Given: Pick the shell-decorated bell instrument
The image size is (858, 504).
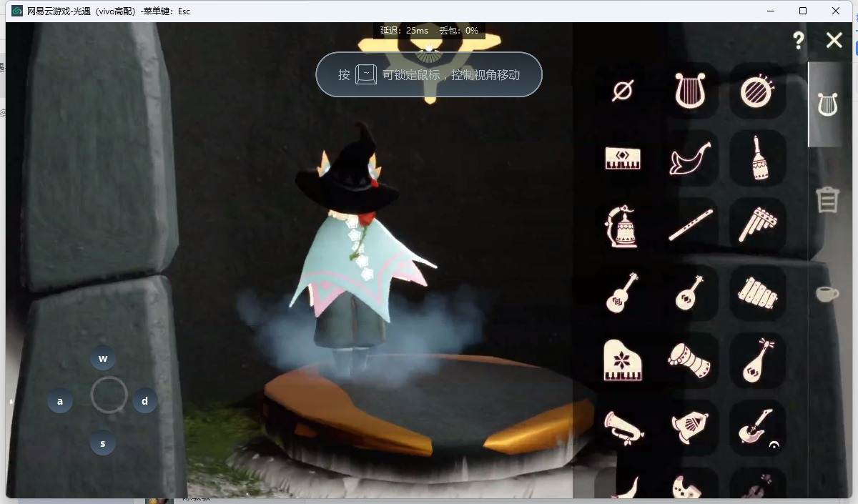Looking at the screenshot, I should (x=690, y=427).
